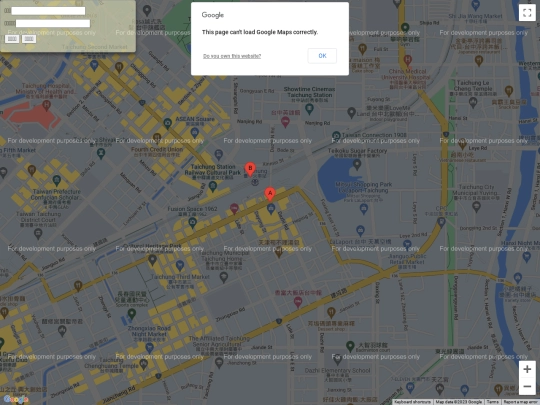Click Report a map error link

[520, 402]
